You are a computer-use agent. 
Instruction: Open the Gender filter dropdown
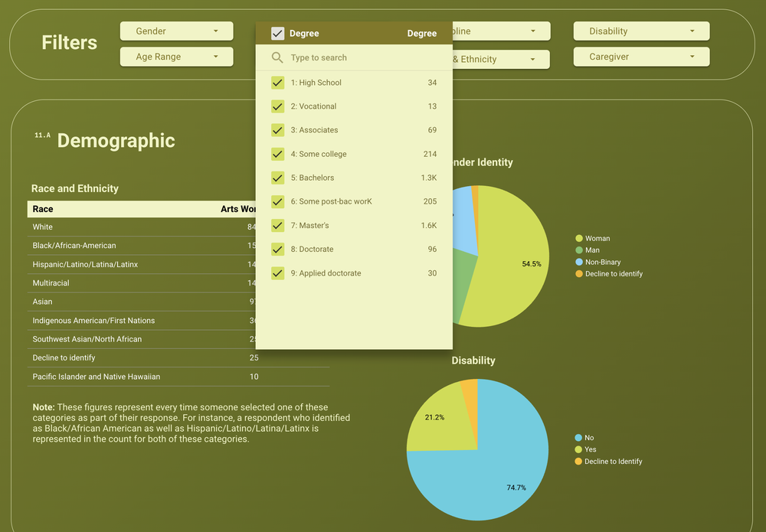click(176, 31)
